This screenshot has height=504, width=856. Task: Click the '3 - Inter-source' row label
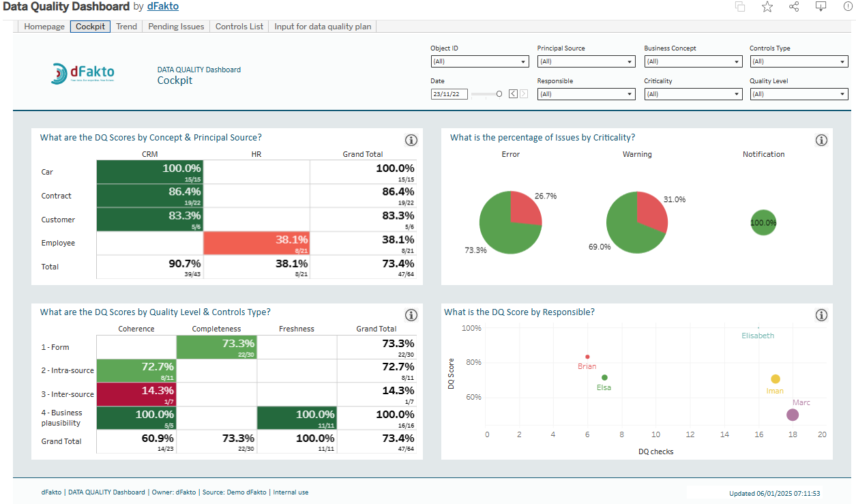68,394
